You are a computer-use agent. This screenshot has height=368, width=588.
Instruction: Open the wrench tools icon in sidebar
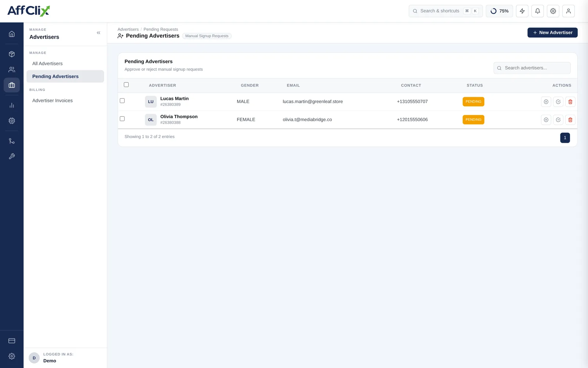[12, 156]
